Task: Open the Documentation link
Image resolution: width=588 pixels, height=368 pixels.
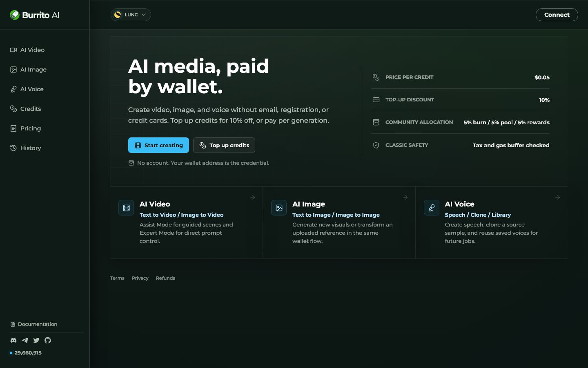Action: click(x=34, y=324)
